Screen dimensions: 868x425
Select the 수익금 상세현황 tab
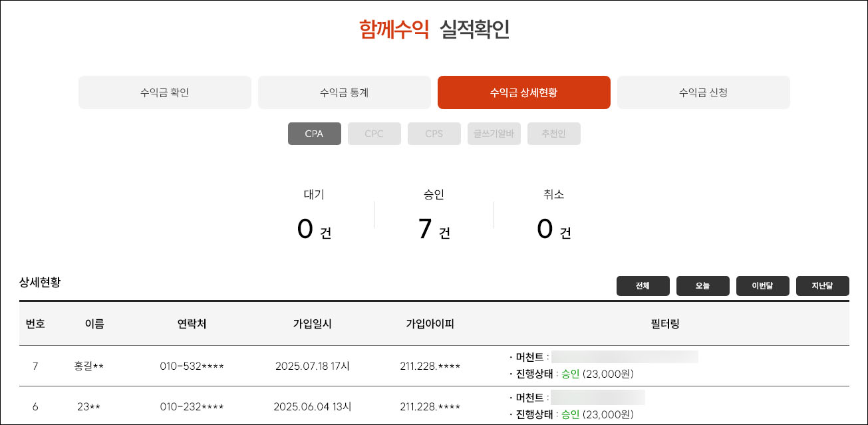(x=523, y=92)
